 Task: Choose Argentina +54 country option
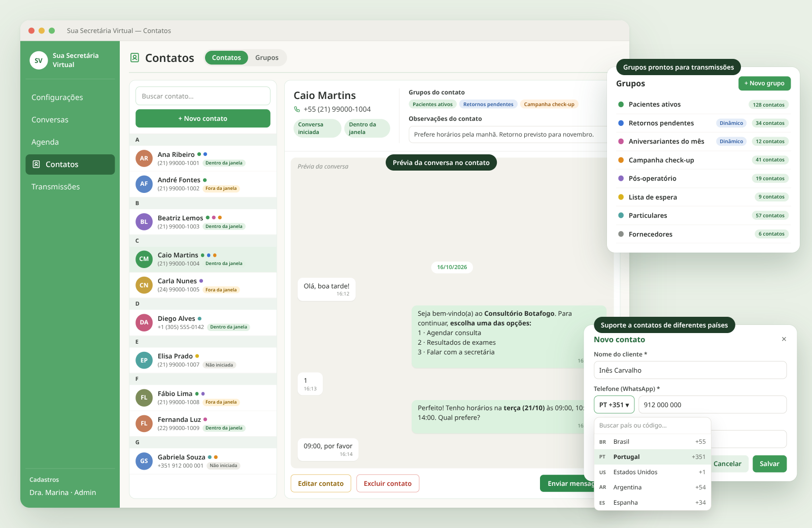(652, 487)
